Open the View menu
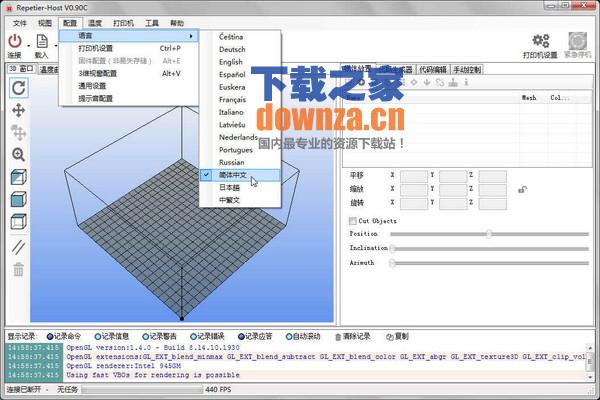Screen dimensions: 600x400 coord(45,23)
